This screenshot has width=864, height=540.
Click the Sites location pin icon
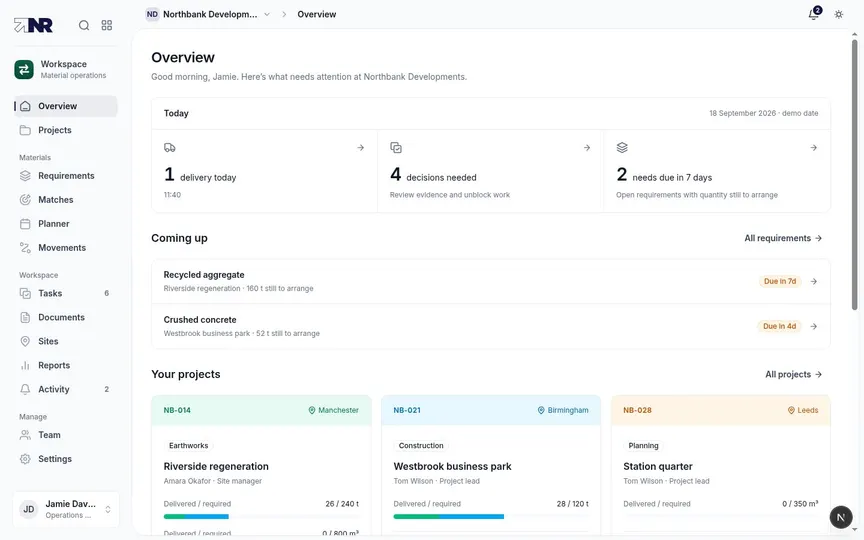(25, 341)
